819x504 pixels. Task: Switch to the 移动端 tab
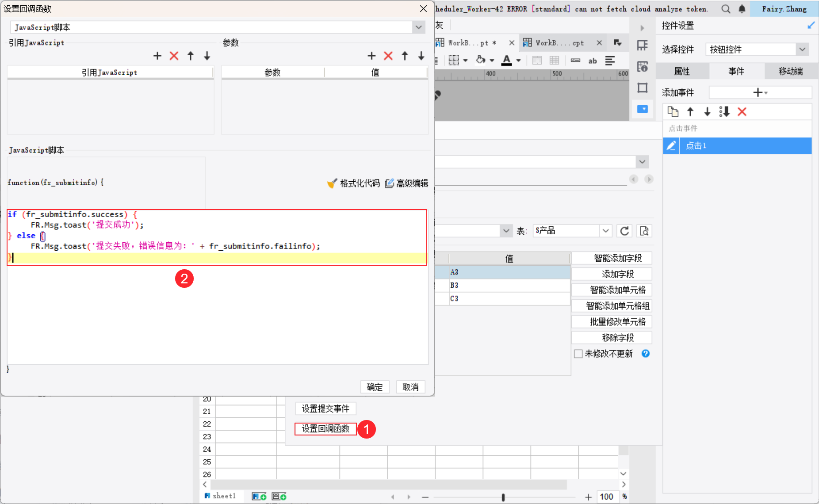click(x=791, y=71)
